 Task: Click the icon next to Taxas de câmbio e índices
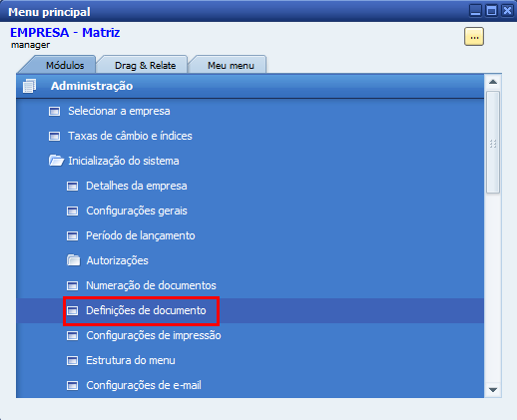tap(55, 136)
